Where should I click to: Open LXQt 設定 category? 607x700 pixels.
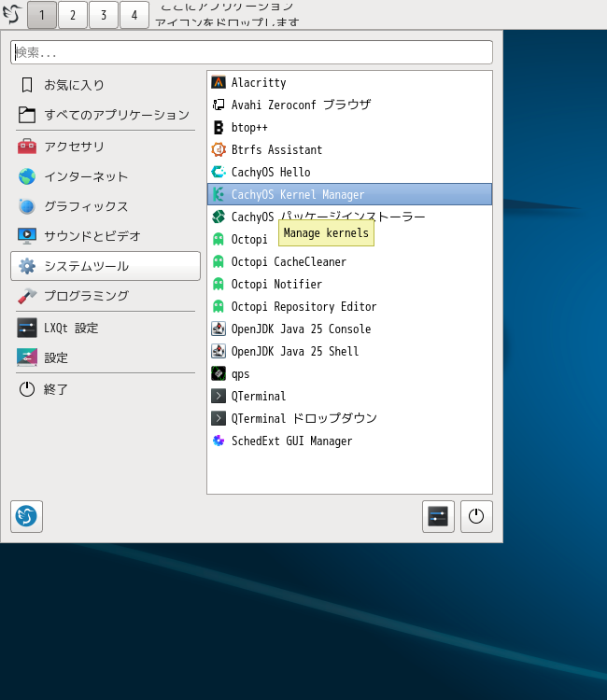tap(106, 329)
